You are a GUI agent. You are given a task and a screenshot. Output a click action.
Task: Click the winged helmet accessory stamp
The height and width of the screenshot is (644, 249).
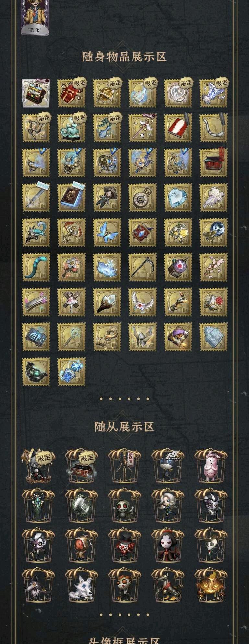[142, 337]
